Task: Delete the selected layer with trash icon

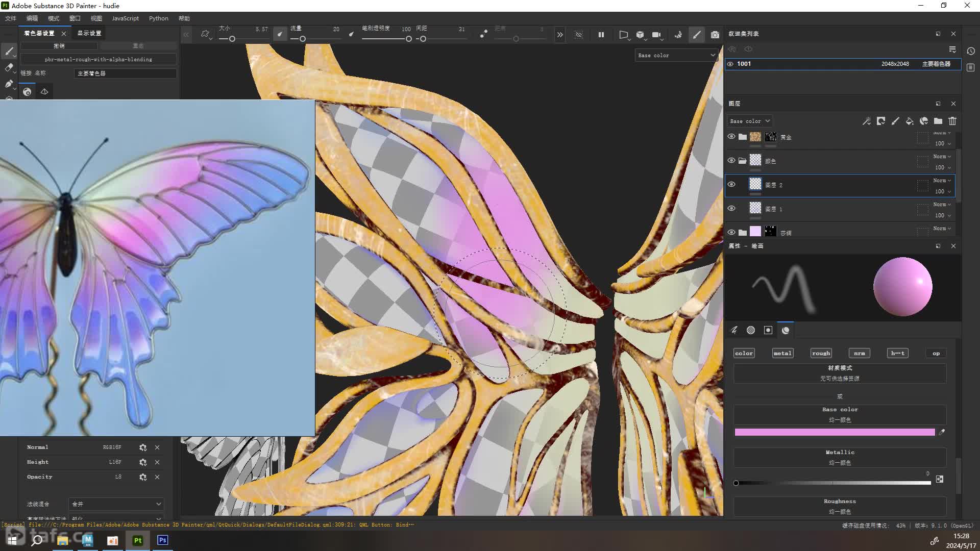Action: click(952, 121)
